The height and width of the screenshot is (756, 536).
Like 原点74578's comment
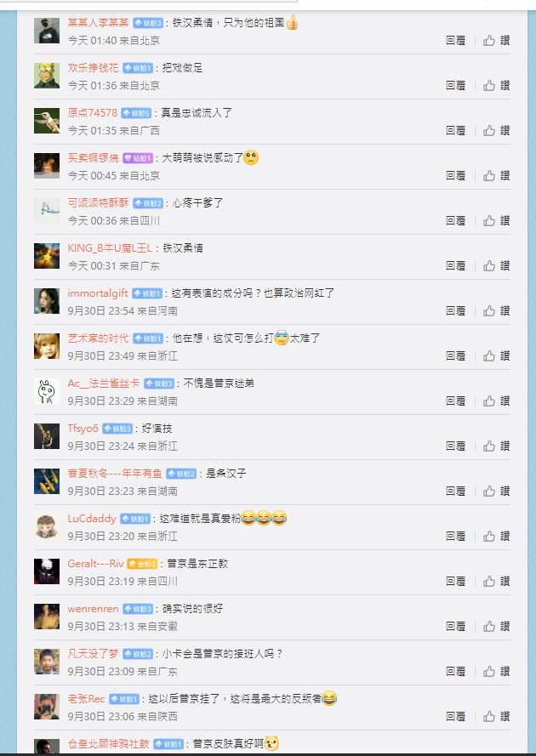(497, 131)
